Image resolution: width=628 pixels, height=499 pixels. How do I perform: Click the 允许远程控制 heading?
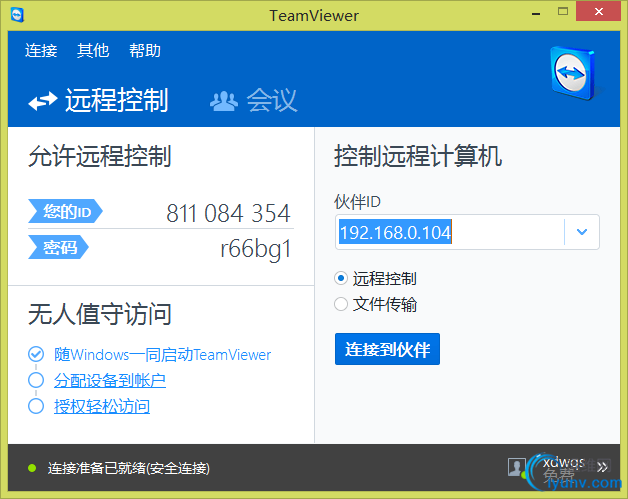100,156
